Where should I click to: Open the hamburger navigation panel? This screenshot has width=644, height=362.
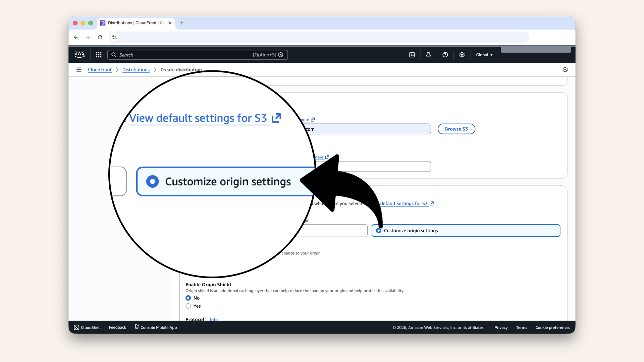[79, 69]
